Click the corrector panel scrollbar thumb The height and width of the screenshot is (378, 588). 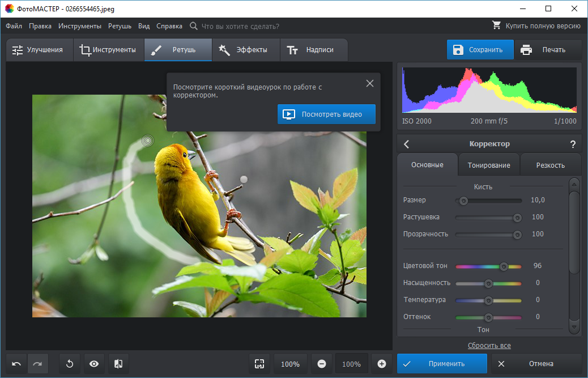point(574,232)
